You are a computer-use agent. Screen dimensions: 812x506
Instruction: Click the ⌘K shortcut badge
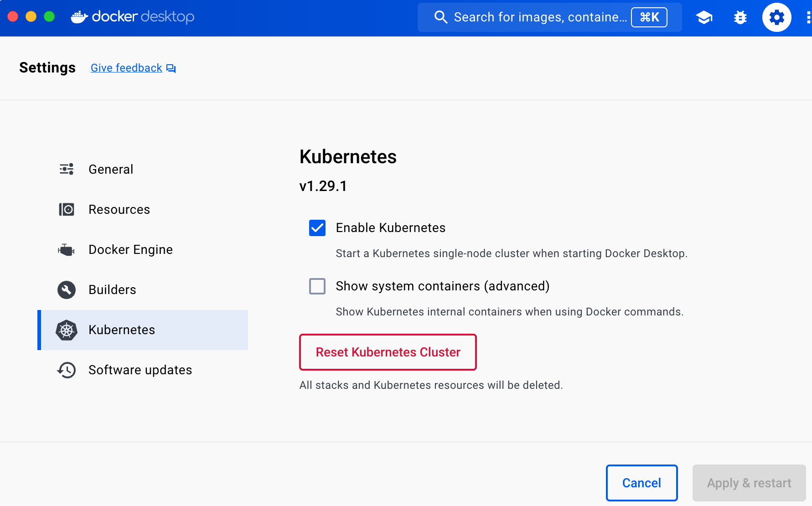tap(649, 17)
